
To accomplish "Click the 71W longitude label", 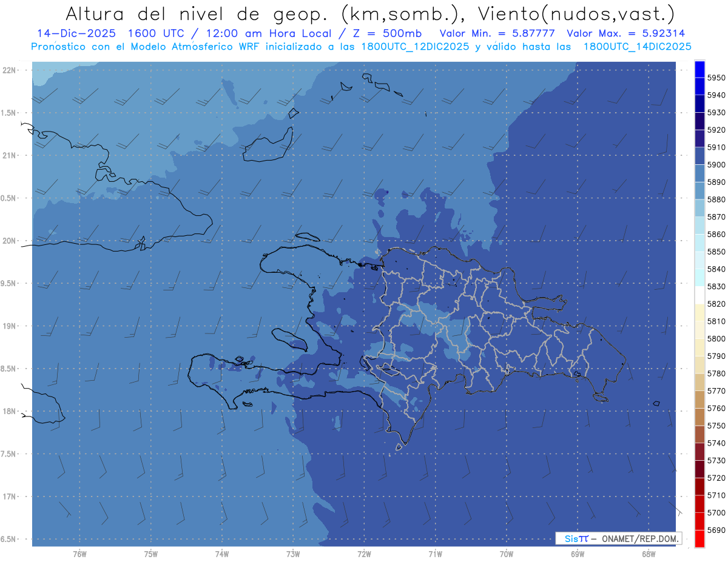I will (435, 554).
